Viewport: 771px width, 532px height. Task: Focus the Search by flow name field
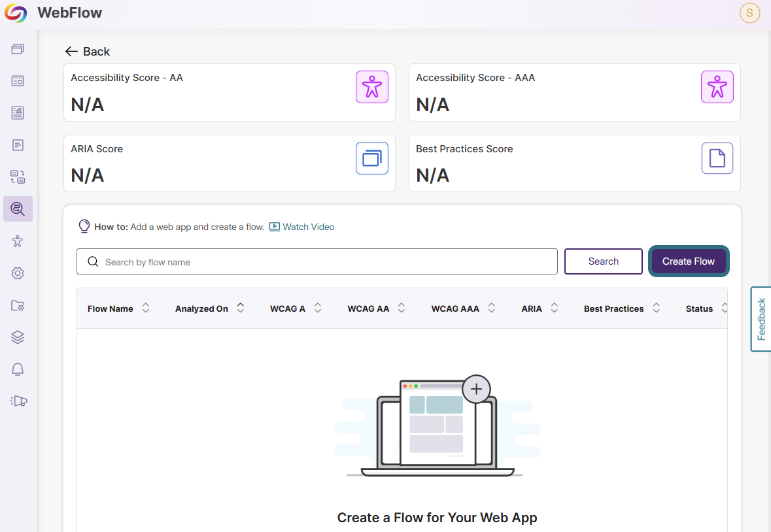317,261
